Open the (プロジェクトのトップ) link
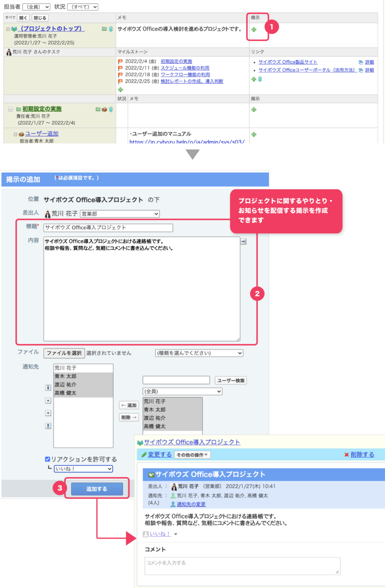This screenshot has width=385, height=588. click(51, 29)
